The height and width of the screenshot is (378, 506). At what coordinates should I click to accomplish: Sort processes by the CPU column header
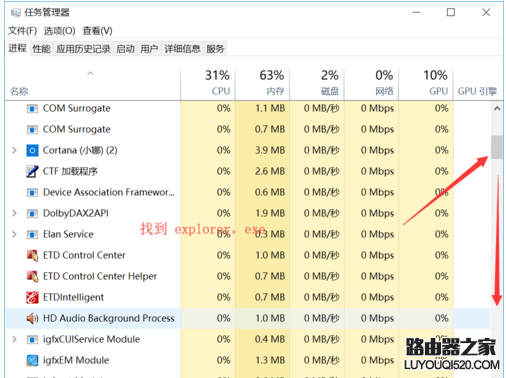click(208, 84)
